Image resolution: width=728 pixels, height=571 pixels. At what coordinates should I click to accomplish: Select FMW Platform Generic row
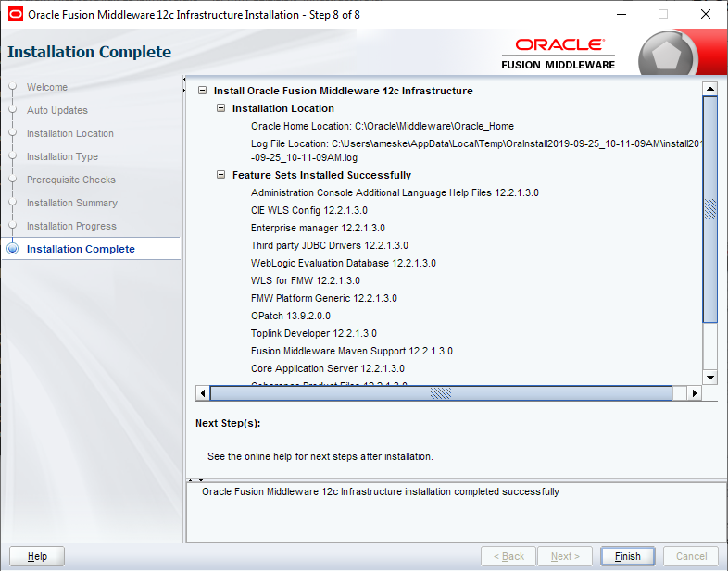[x=323, y=298]
